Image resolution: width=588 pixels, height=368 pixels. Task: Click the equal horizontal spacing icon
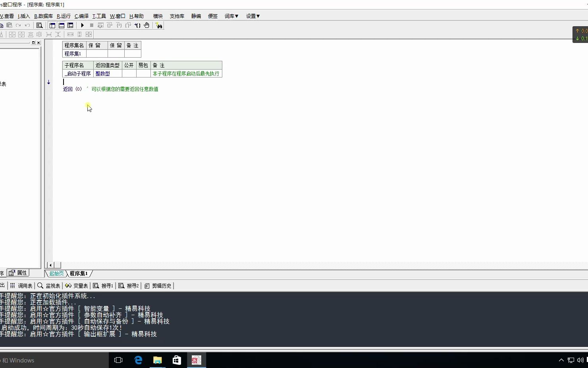(49, 35)
